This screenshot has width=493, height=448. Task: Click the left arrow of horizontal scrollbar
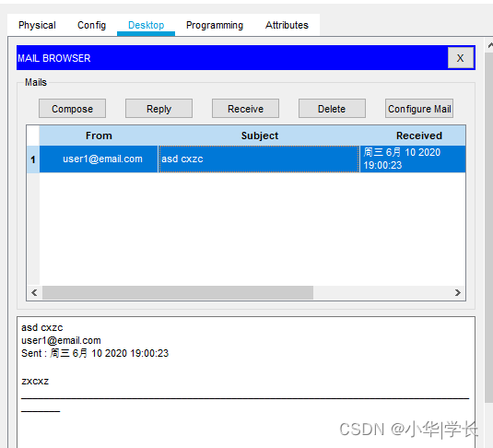click(34, 292)
